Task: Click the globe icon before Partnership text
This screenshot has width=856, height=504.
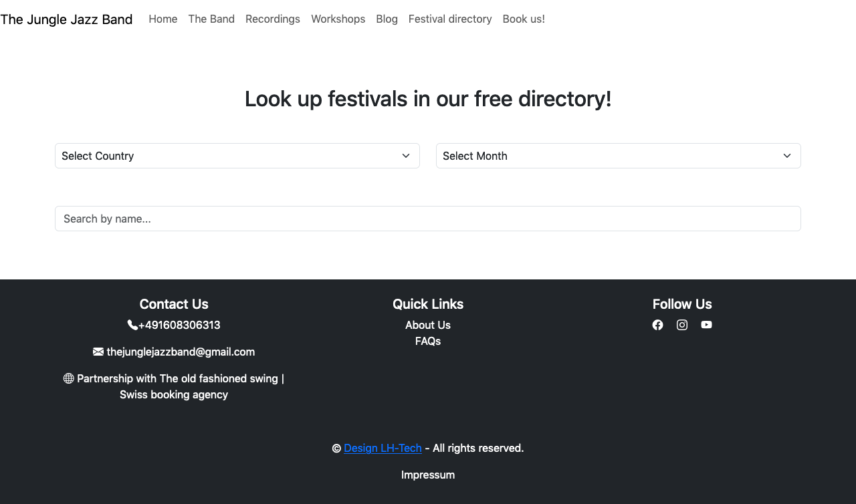Action: tap(69, 378)
